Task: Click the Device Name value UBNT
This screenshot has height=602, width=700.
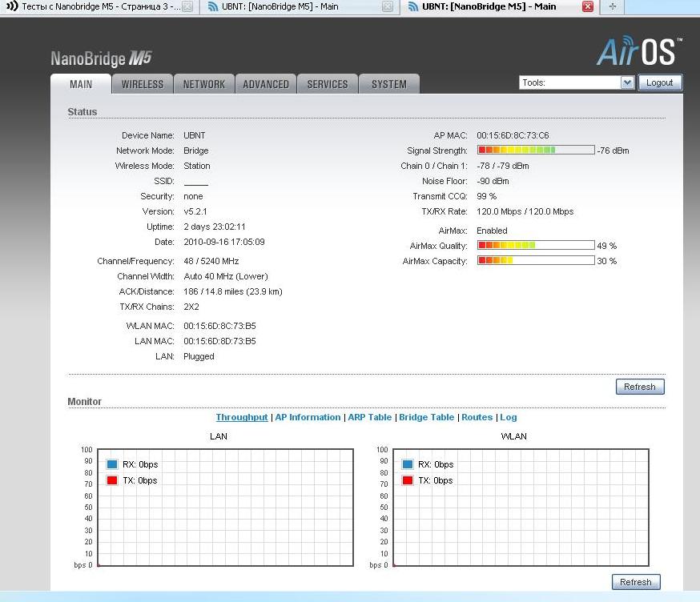Action: click(x=194, y=135)
